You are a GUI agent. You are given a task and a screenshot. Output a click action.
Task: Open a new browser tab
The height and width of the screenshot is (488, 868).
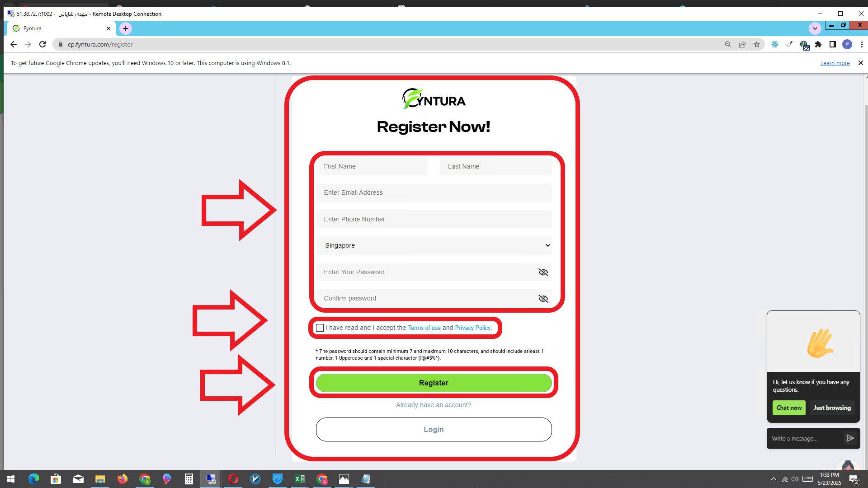(x=126, y=28)
